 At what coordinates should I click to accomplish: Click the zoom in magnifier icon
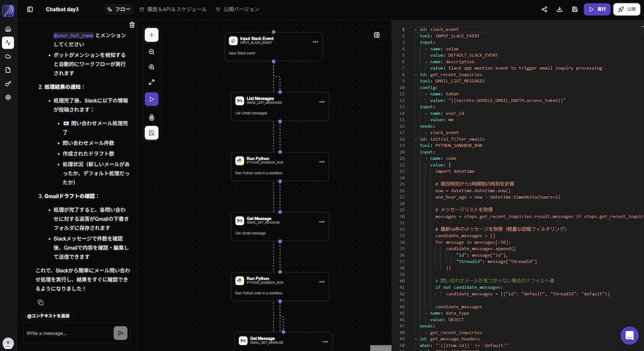click(x=152, y=67)
